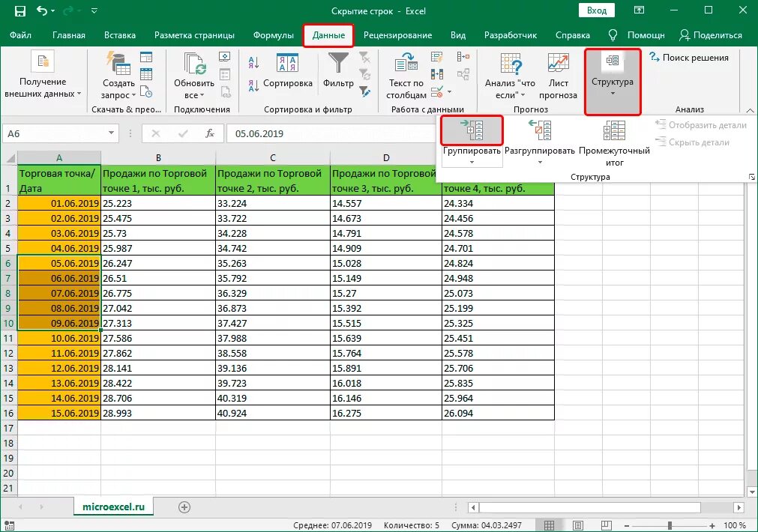Refresh all connections icon
Image resolution: width=758 pixels, height=532 pixels.
click(x=195, y=64)
